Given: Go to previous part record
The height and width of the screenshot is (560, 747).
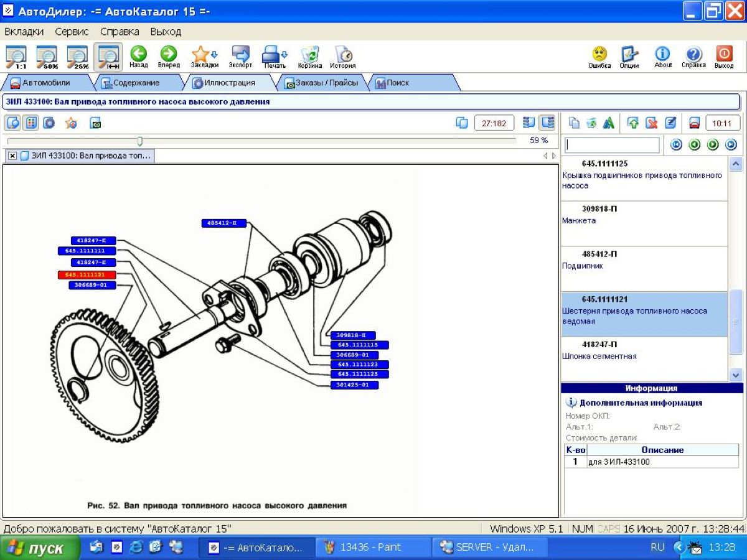Looking at the screenshot, I should point(695,145).
